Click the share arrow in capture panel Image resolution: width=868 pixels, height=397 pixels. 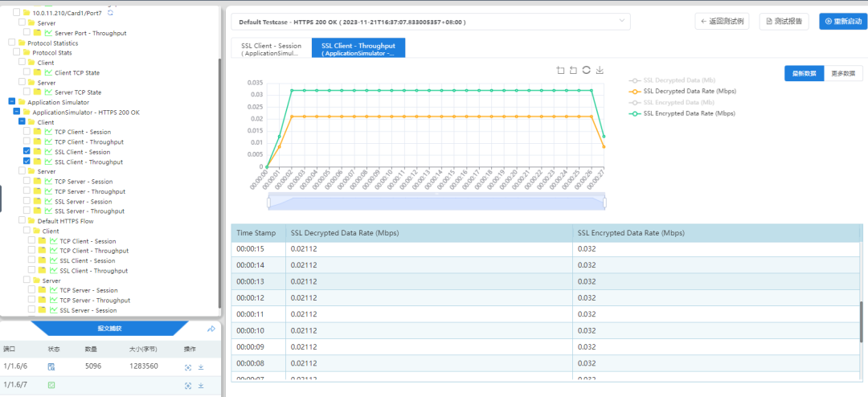211,329
